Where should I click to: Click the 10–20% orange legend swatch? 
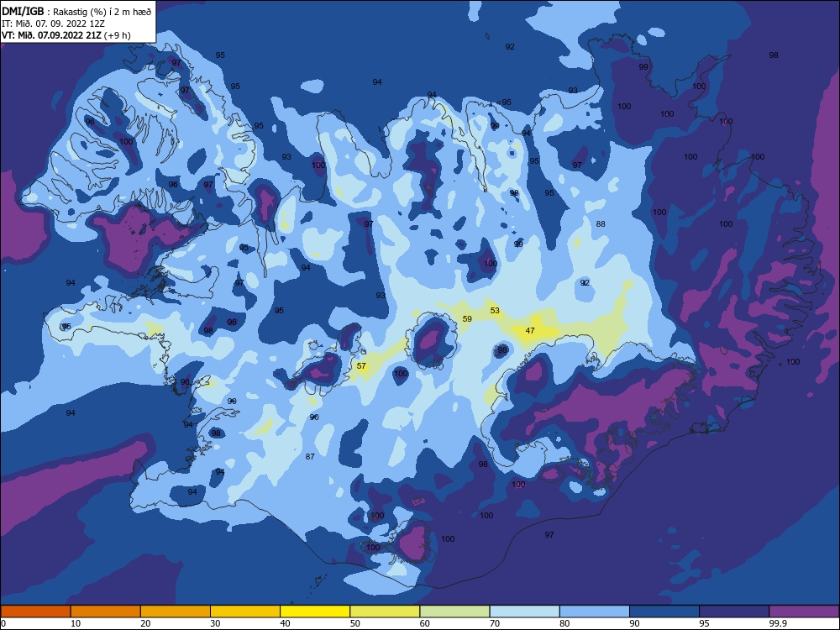pos(106,612)
